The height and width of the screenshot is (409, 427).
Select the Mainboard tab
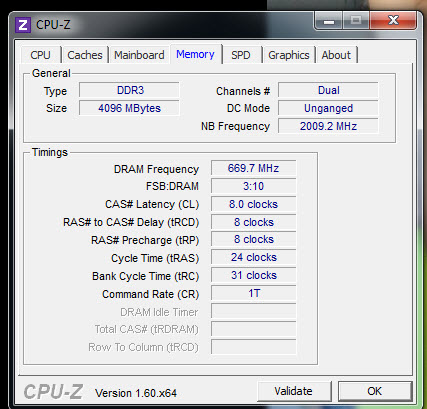point(139,55)
